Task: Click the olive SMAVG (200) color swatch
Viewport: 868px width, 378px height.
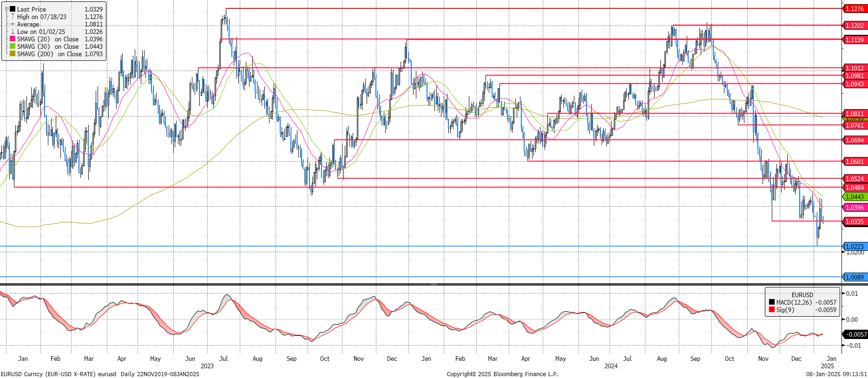Action: [x=13, y=54]
